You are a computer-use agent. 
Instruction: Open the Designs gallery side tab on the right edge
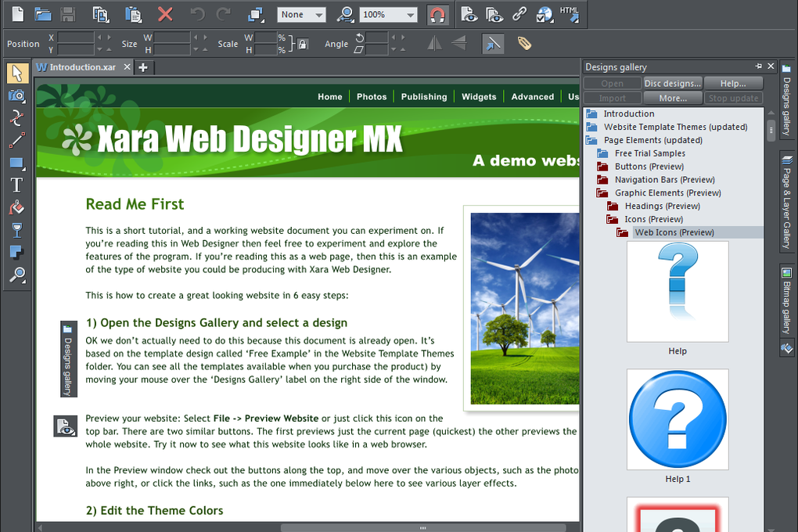click(x=787, y=100)
